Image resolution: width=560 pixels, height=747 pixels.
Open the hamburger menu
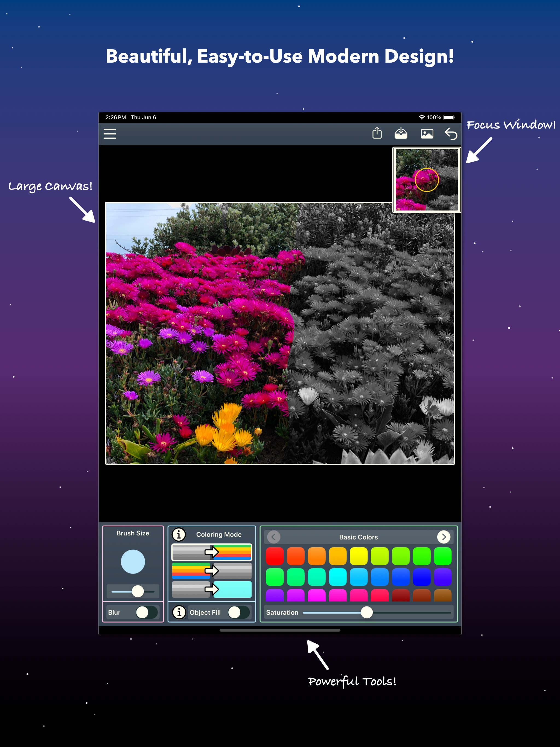click(x=109, y=134)
